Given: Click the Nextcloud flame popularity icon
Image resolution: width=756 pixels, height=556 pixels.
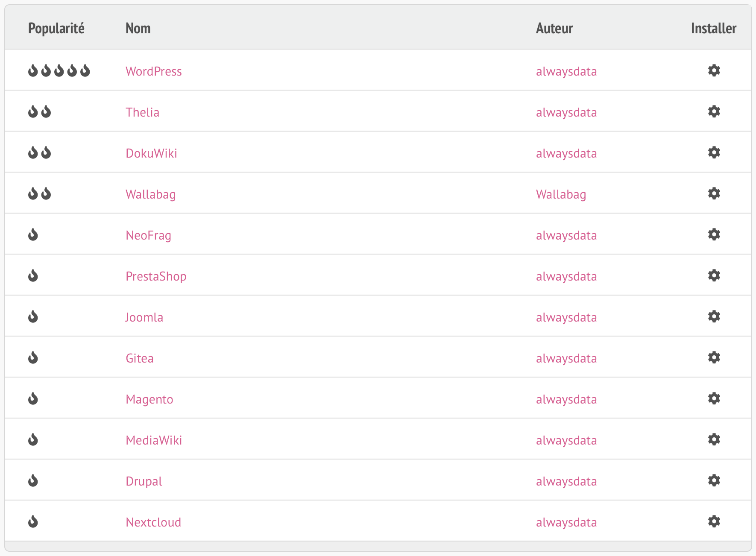Looking at the screenshot, I should pos(33,521).
